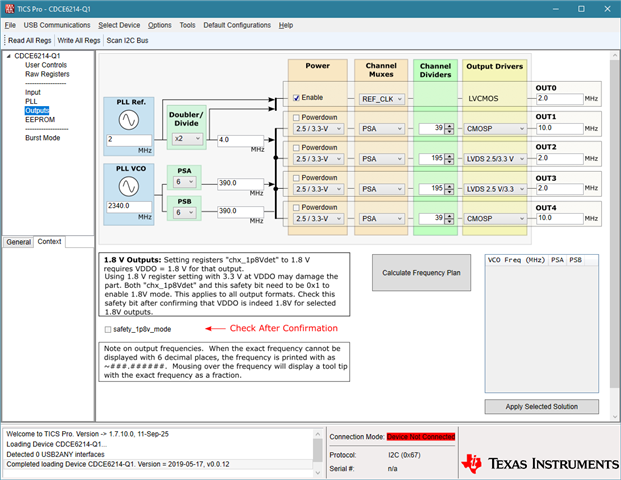Open the File menu
The width and height of the screenshot is (621, 480).
pos(10,25)
